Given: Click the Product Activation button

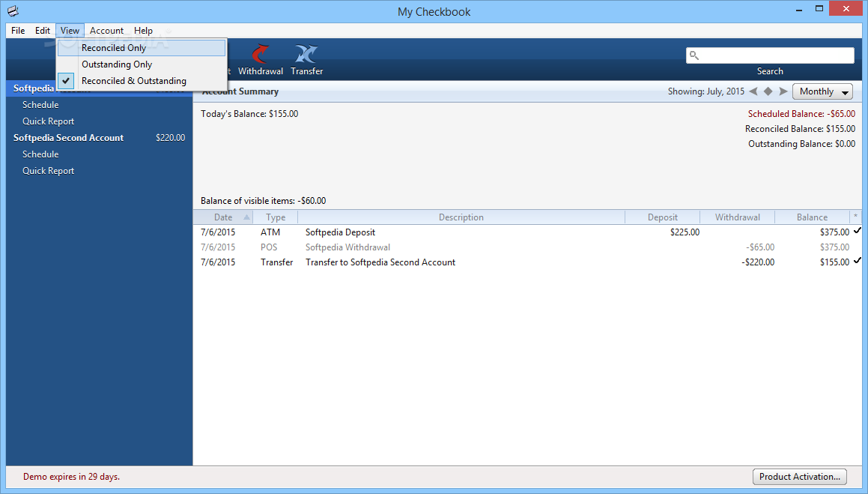Looking at the screenshot, I should tap(799, 476).
